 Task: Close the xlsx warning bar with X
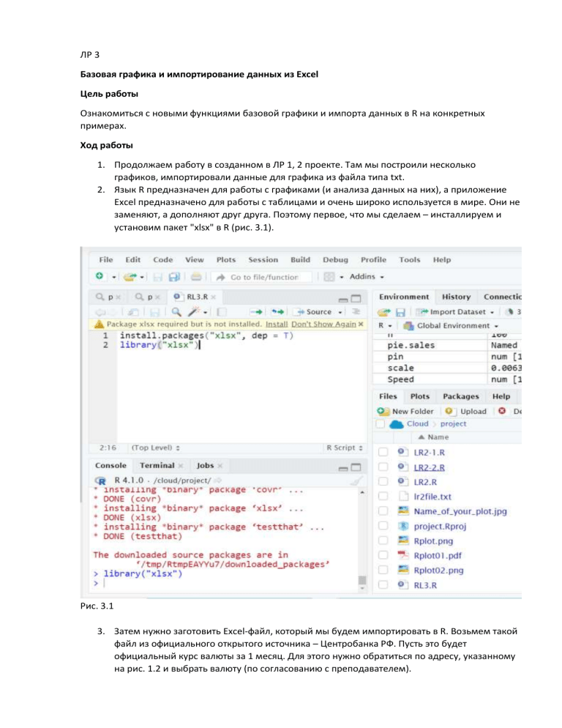point(361,324)
